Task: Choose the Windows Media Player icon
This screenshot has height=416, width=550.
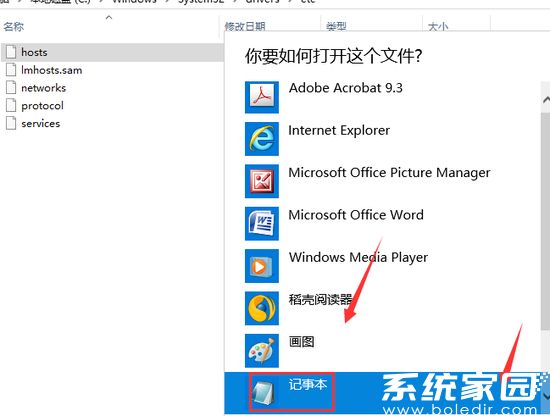Action: point(262,266)
